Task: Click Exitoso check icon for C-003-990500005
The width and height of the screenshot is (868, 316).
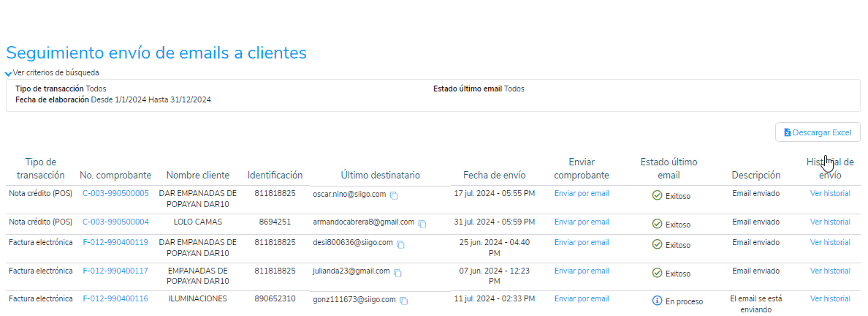Action: point(657,196)
